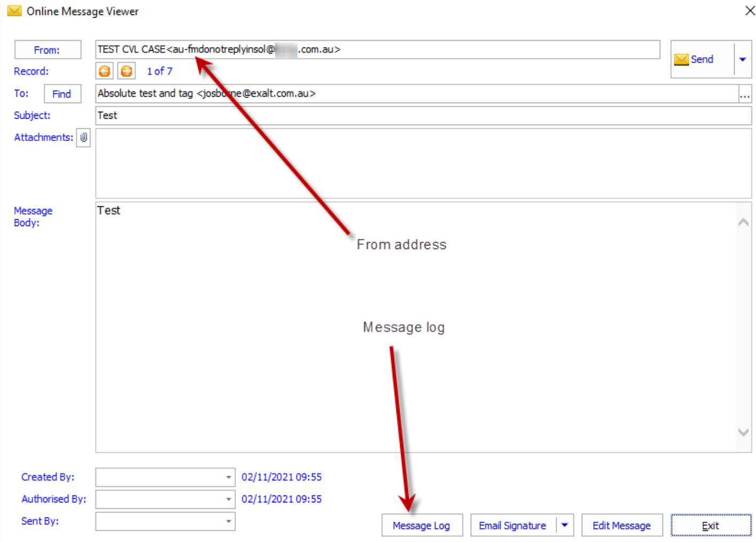Click the Email Signature button
The height and width of the screenshot is (542, 756).
pyautogui.click(x=512, y=525)
